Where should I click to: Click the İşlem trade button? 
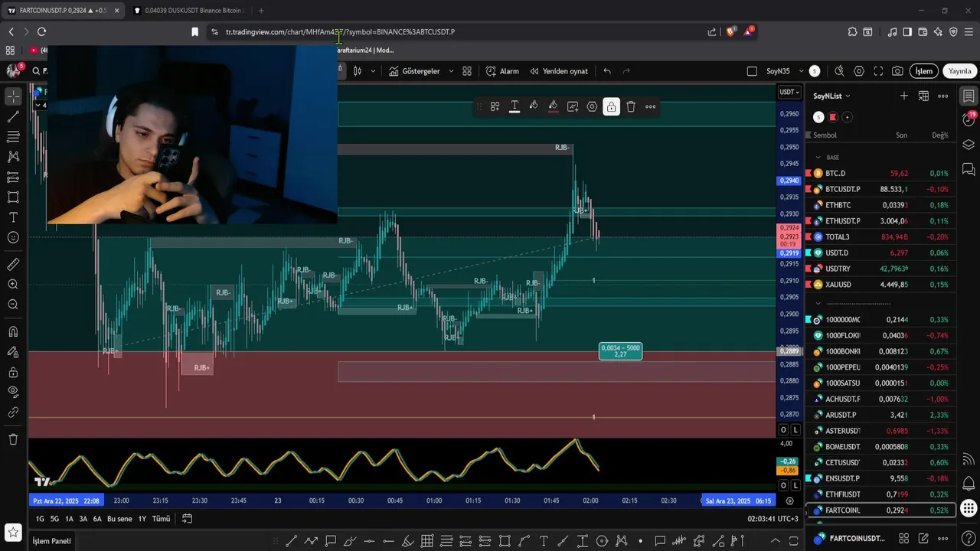coord(924,71)
